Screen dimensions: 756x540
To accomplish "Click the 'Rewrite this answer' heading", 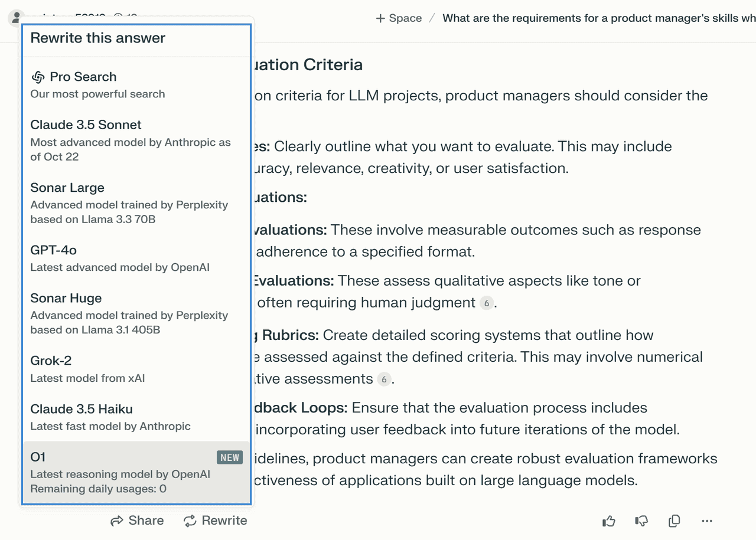I will click(98, 38).
